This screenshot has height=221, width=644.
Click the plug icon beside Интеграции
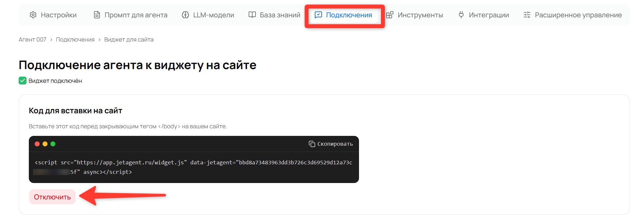(461, 15)
